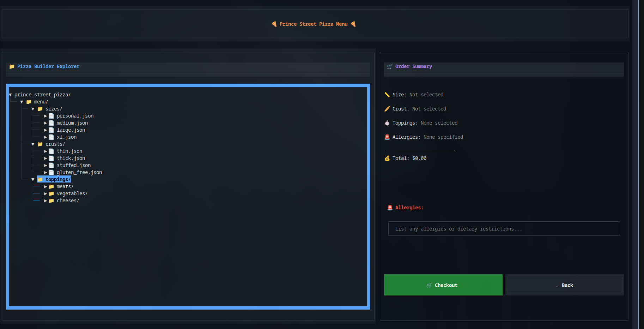The width and height of the screenshot is (644, 329).
Task: Expand the large.json node arrow
Action: 45,130
